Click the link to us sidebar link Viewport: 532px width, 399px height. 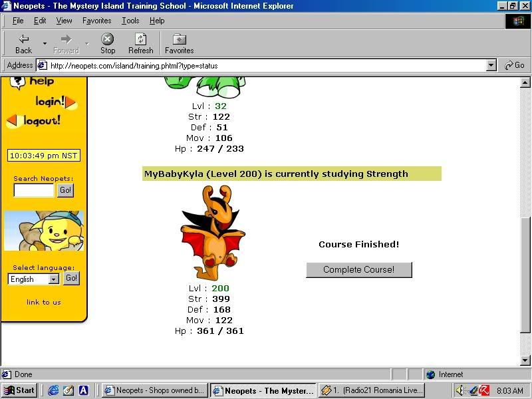pos(44,302)
